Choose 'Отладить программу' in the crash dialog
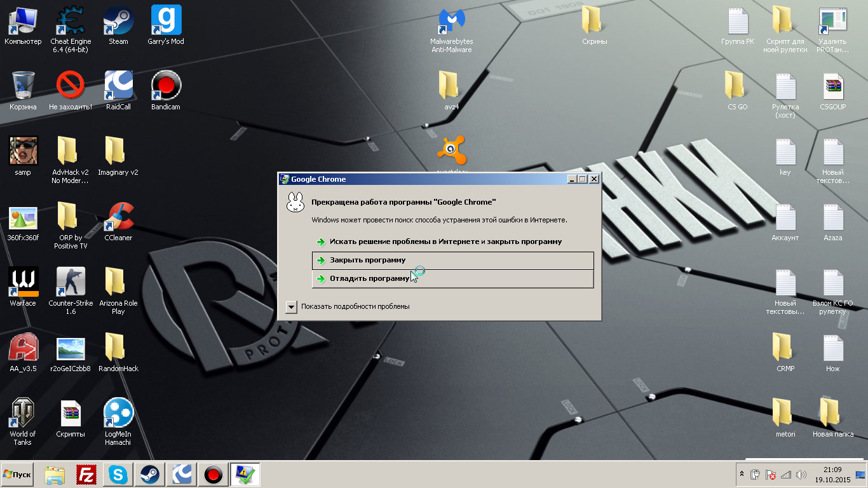868x488 pixels. (452, 279)
